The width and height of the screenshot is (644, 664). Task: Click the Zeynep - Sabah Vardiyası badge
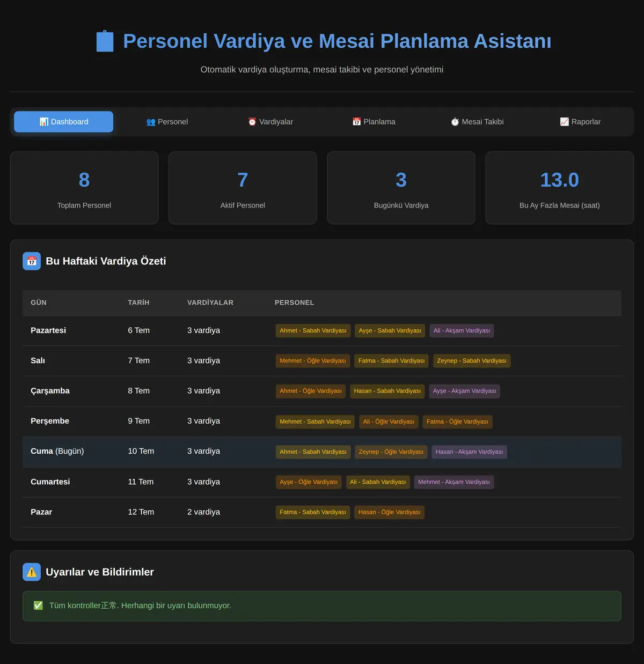[472, 361]
